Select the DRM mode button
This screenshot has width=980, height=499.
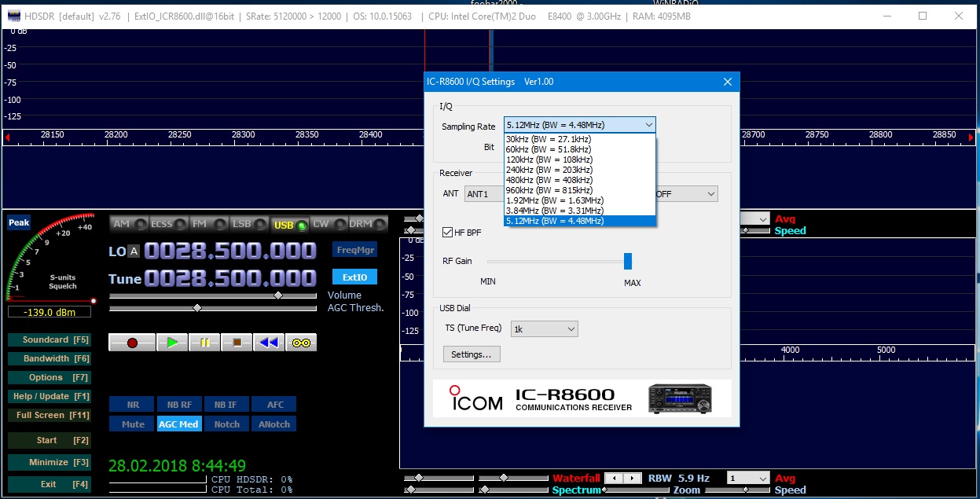tap(369, 224)
